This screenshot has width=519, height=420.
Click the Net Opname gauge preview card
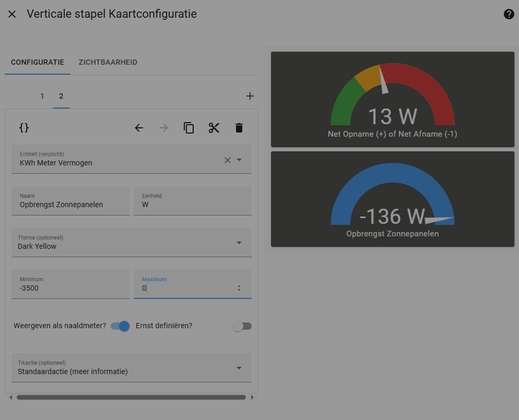tap(392, 99)
